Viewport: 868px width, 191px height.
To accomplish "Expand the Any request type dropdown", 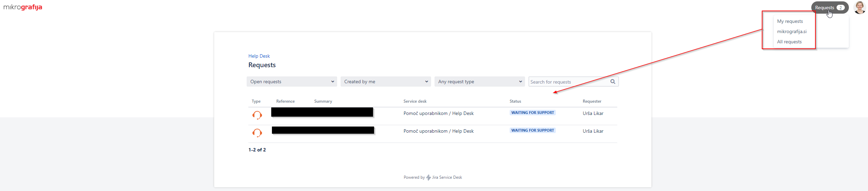I will [x=480, y=82].
